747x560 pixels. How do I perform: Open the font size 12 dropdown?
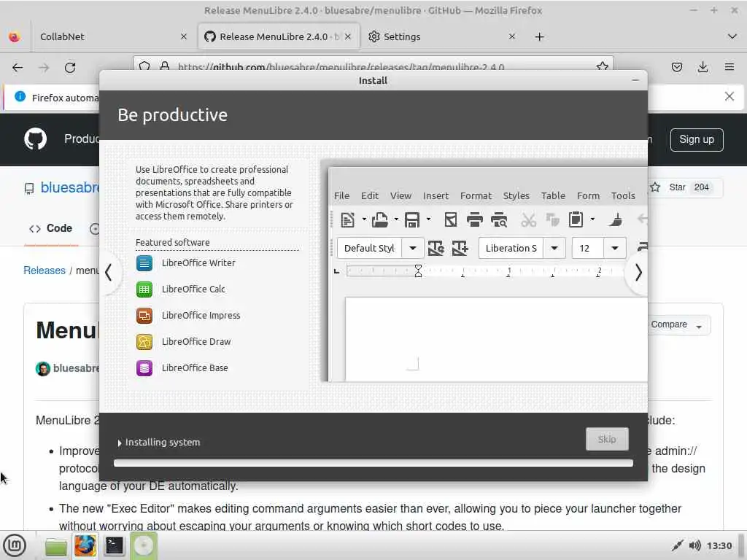pyautogui.click(x=615, y=248)
